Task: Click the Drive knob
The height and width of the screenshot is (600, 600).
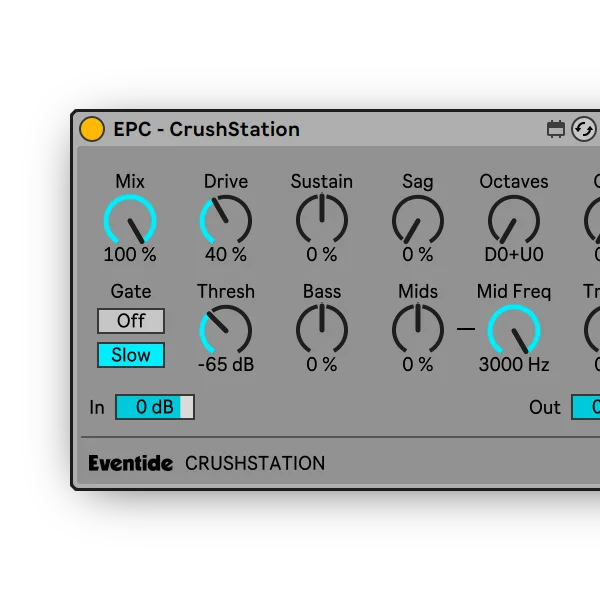Action: coord(226,220)
